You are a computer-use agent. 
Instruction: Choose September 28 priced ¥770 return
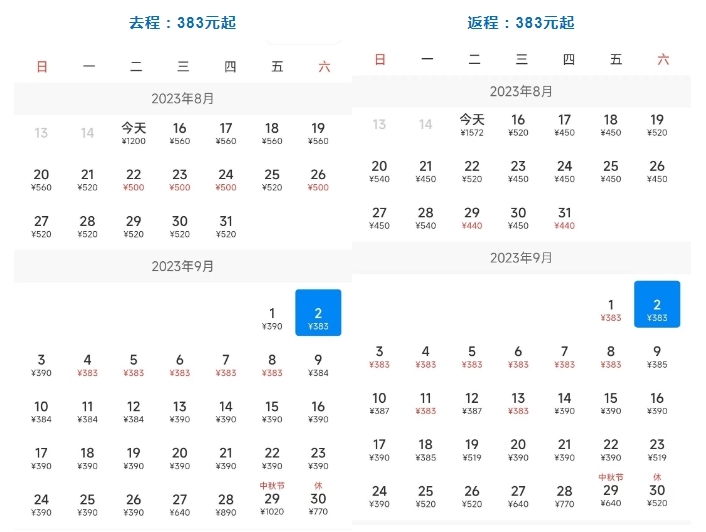click(564, 496)
